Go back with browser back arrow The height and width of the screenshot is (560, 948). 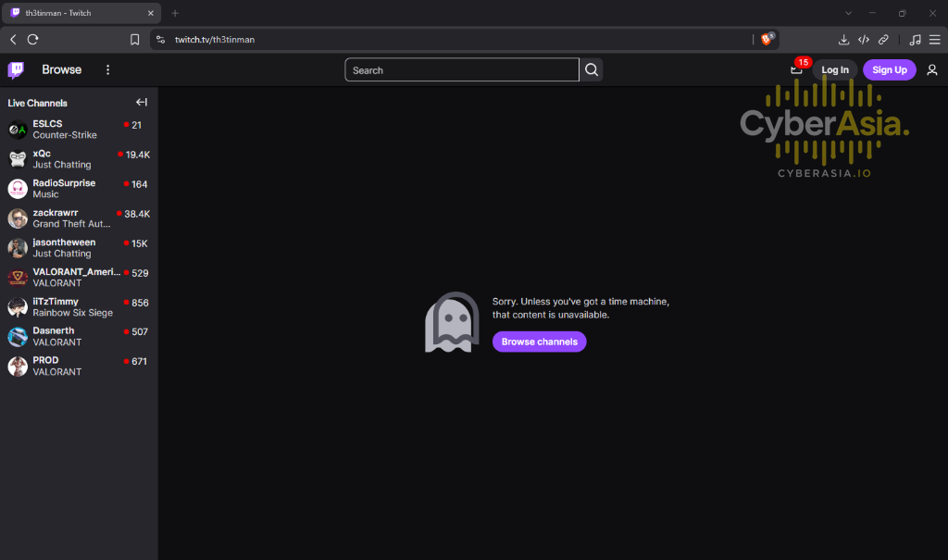click(x=13, y=39)
